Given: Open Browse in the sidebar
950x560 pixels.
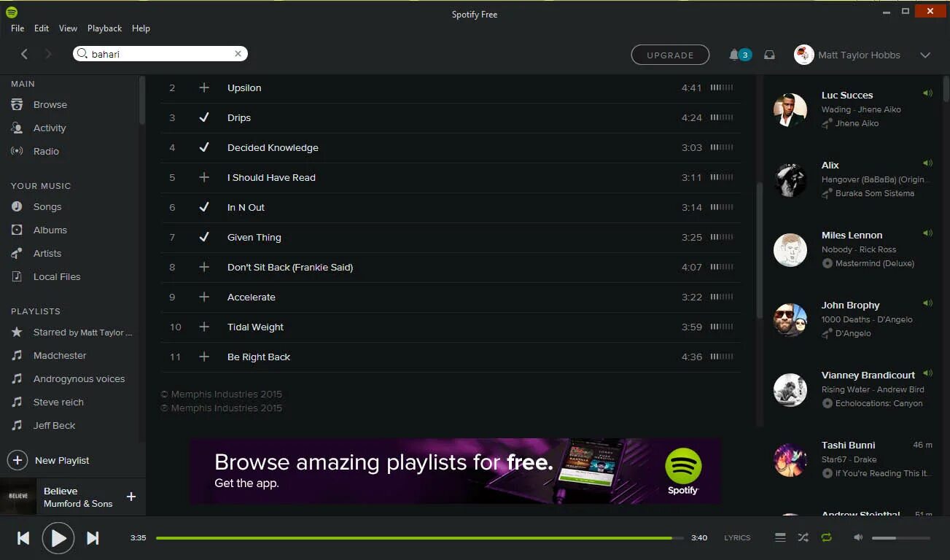Looking at the screenshot, I should pos(50,105).
